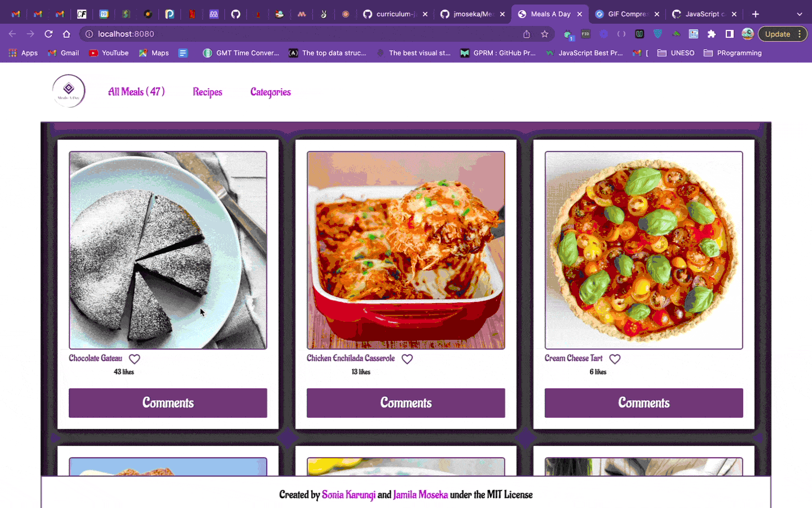Open the Maps bookmark
812x508 pixels.
(154, 53)
